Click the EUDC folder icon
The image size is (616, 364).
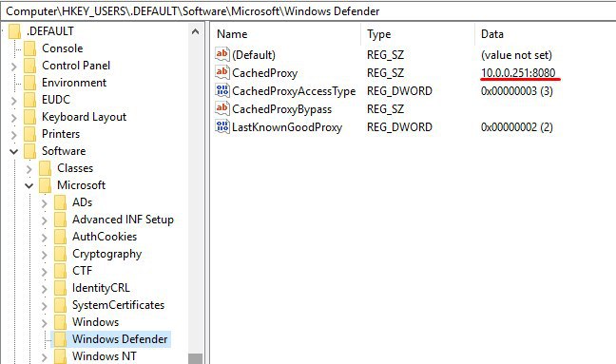tap(29, 100)
